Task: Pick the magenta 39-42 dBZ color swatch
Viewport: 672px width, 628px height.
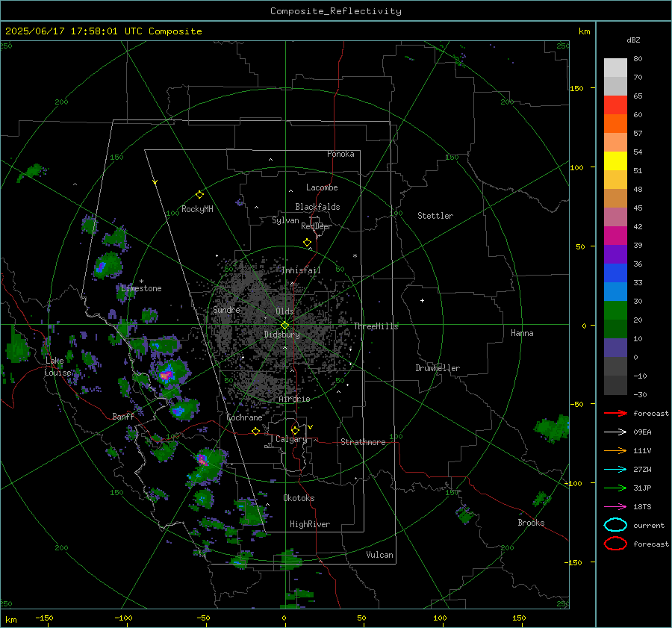Action: coord(615,236)
